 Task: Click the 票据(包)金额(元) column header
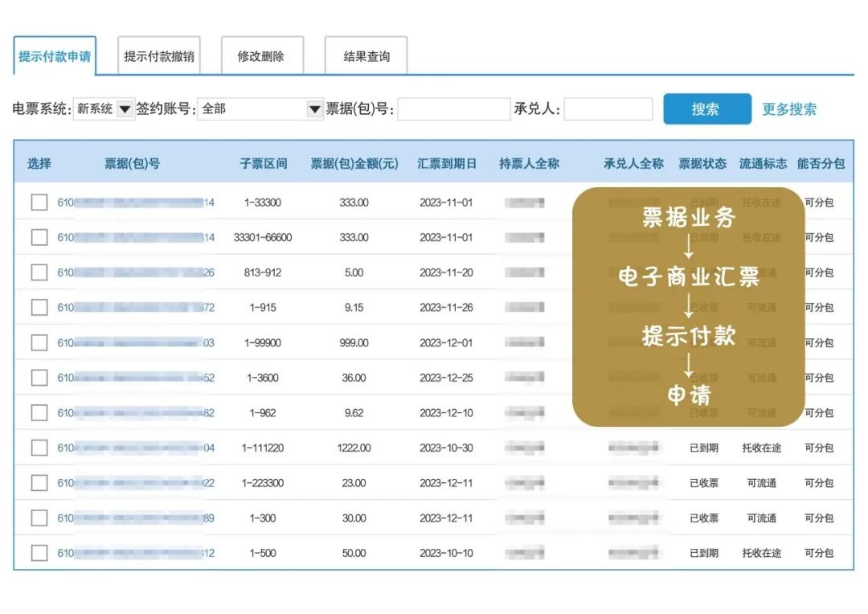[x=354, y=163]
